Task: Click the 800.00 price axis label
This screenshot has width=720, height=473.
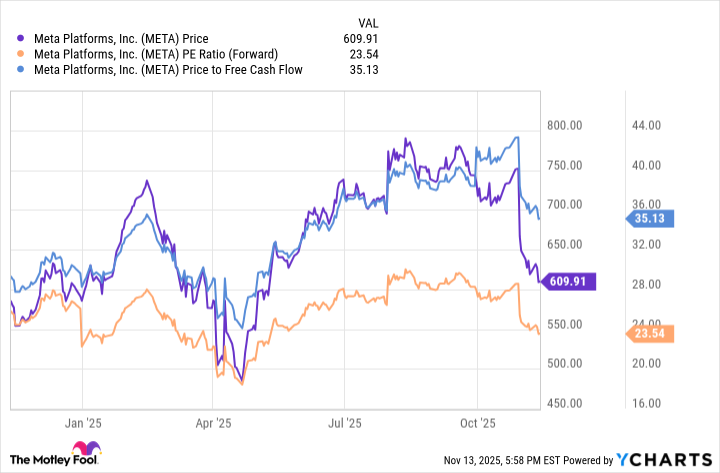Action: pyautogui.click(x=566, y=125)
